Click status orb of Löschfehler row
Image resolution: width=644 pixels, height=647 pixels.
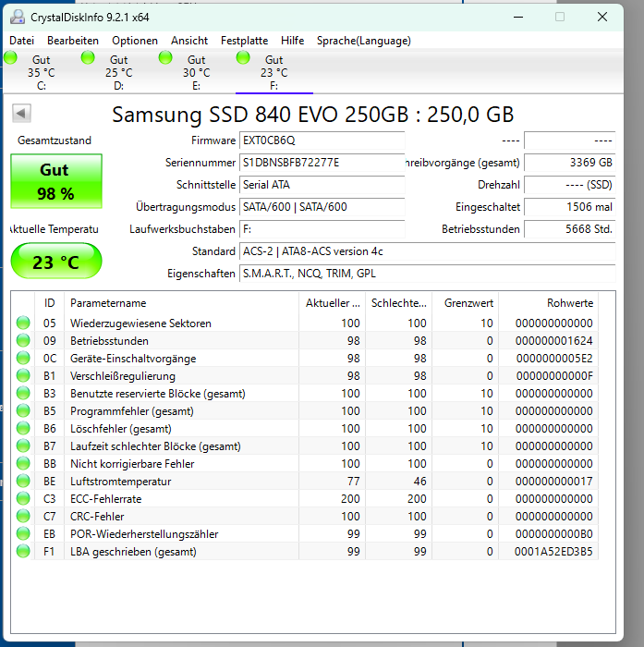tap(23, 428)
